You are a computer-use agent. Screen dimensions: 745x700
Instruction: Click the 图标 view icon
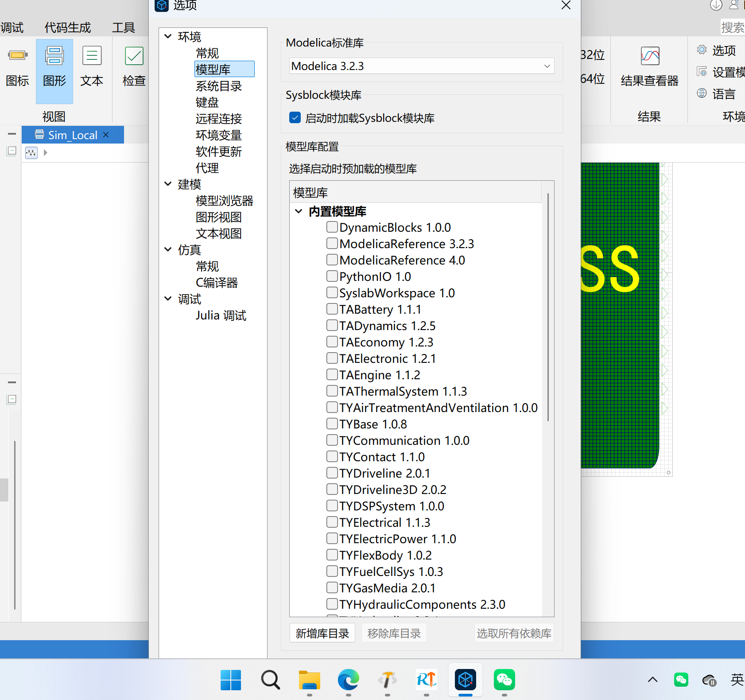[17, 66]
